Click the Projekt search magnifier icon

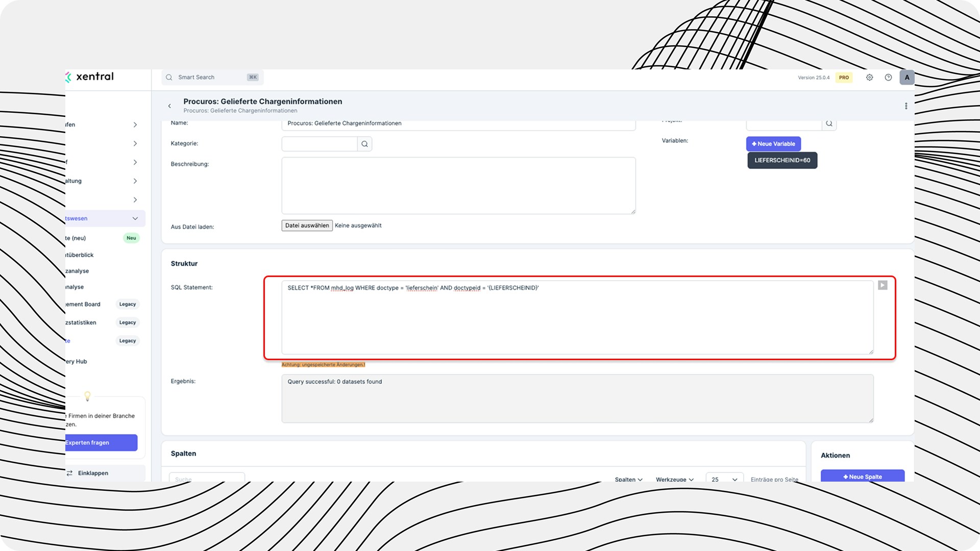(x=829, y=123)
